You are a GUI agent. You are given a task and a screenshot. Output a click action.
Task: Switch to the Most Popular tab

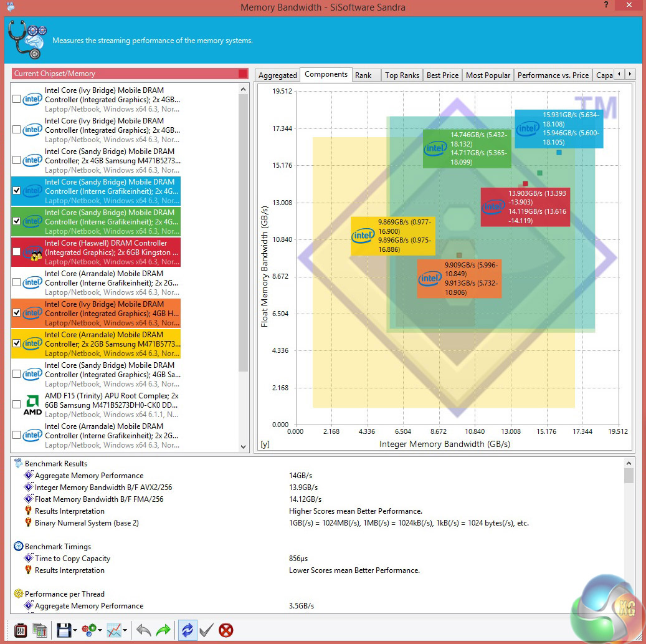(x=488, y=75)
